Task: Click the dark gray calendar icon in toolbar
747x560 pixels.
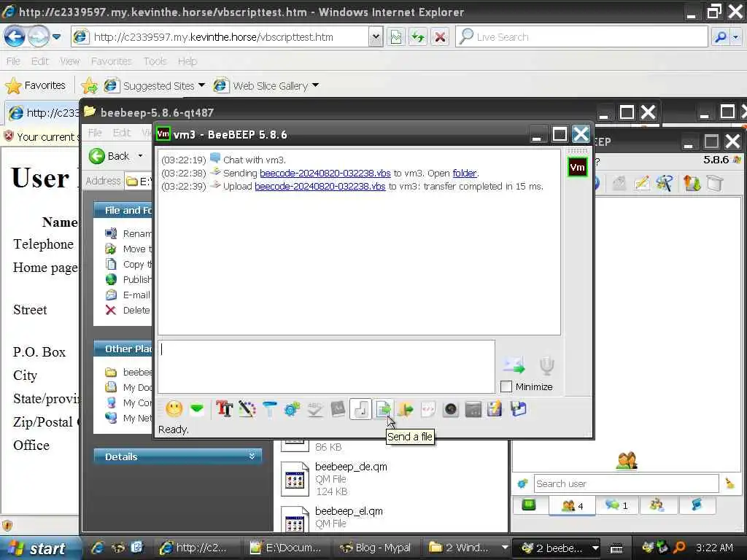Action: [x=473, y=409]
